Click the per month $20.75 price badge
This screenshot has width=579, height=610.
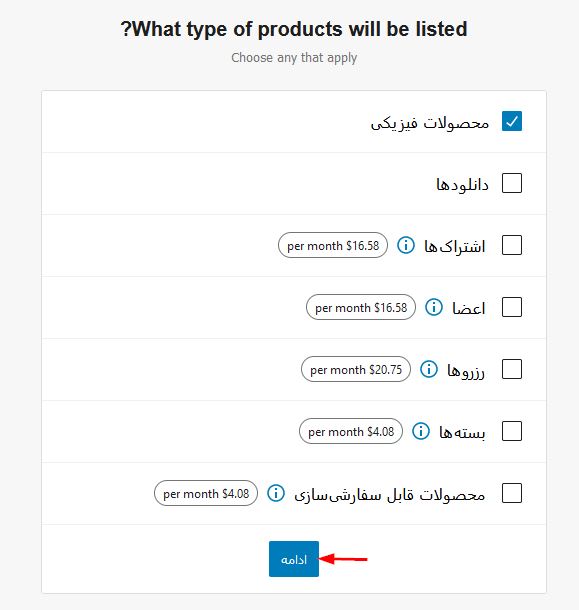(356, 369)
